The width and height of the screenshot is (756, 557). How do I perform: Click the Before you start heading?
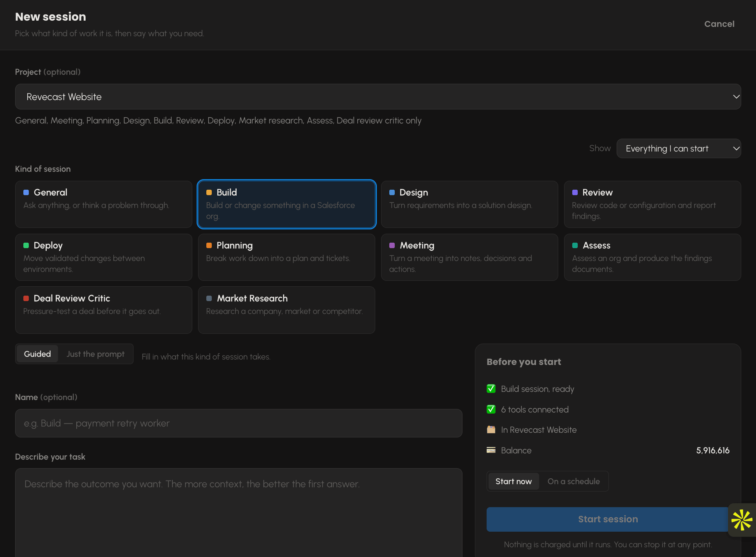(x=524, y=362)
